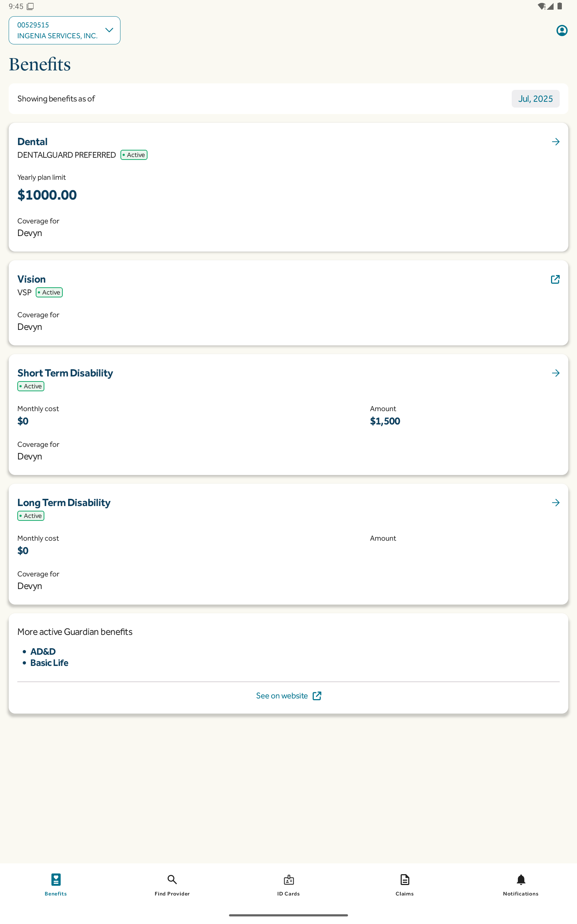Open the AD&D benefit link
577x924 pixels.
(43, 651)
